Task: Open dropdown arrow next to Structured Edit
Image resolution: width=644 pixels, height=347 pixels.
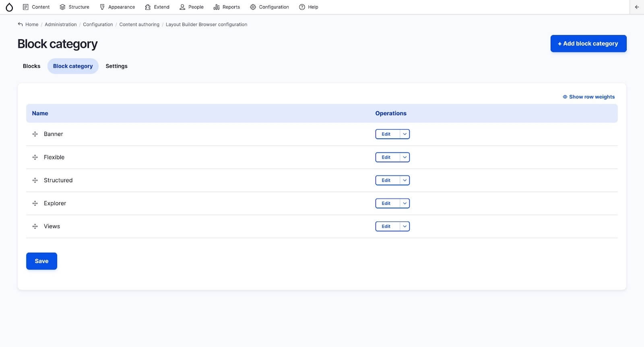Action: pyautogui.click(x=405, y=181)
